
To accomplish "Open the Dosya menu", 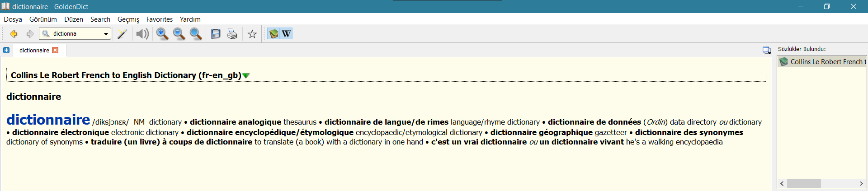I will [x=13, y=19].
